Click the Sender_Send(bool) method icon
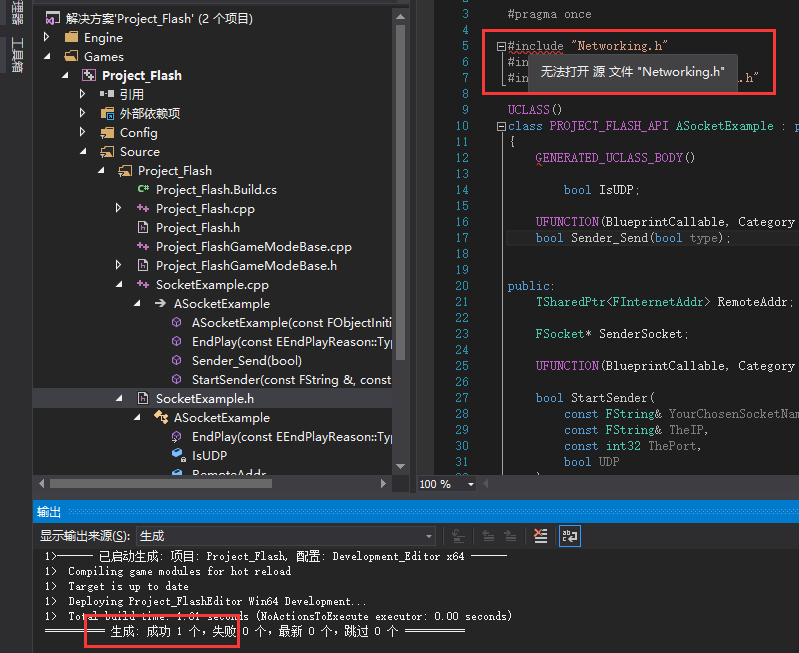The image size is (799, 653). coord(177,361)
